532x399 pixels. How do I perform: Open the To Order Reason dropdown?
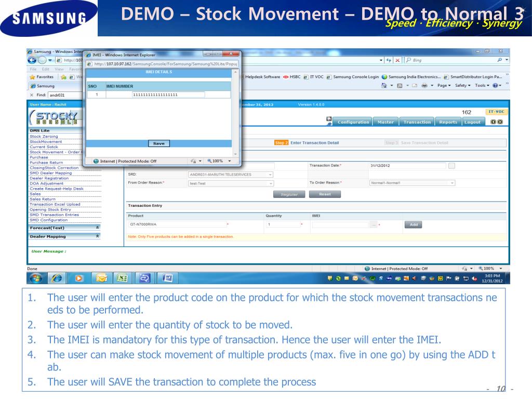tap(412, 183)
